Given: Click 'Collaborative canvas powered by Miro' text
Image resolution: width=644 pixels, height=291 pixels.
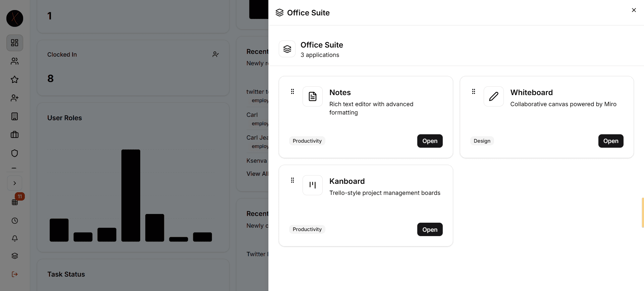Looking at the screenshot, I should click(563, 104).
